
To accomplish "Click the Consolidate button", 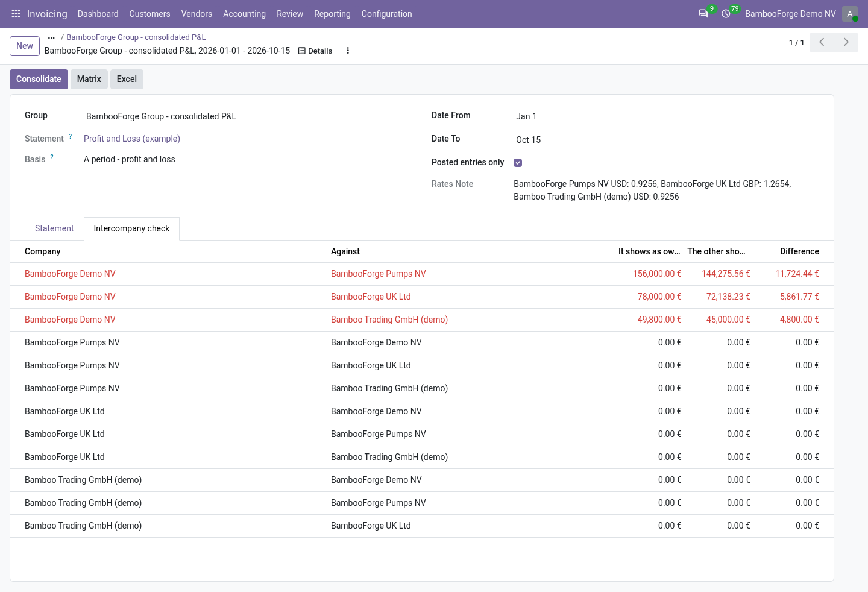I will coord(39,79).
